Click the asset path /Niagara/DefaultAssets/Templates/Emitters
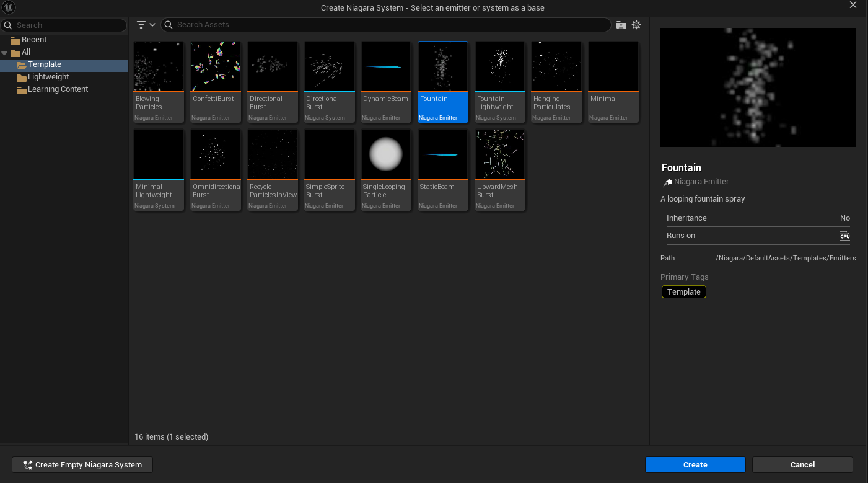 tap(786, 259)
